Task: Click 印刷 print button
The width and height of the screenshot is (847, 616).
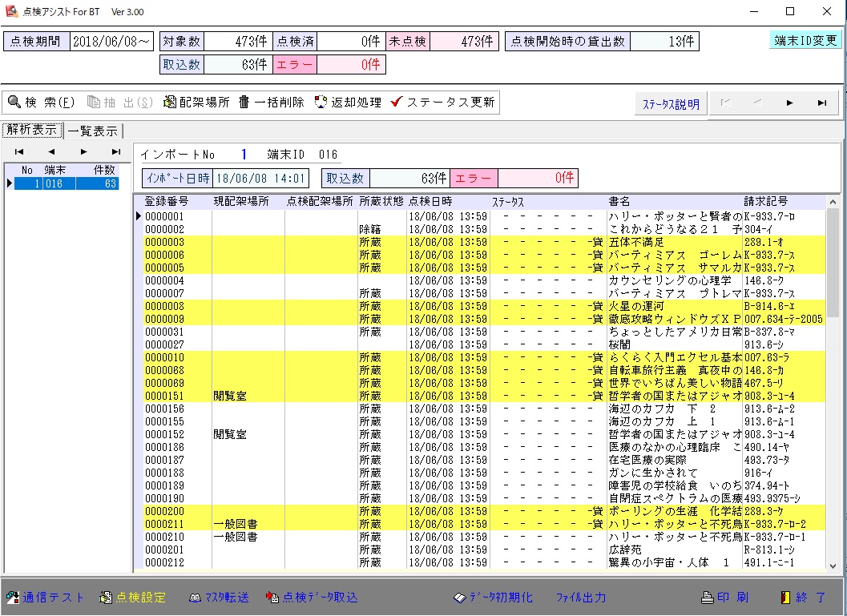Action: [724, 597]
